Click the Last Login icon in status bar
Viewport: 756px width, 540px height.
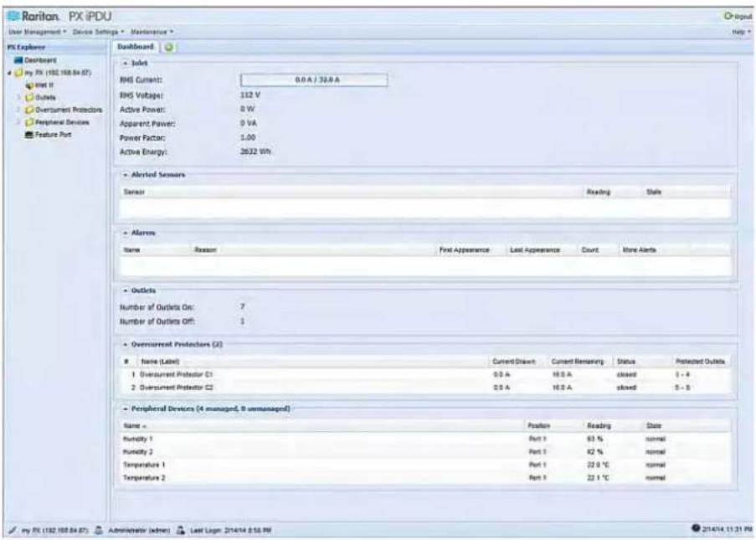point(181,530)
